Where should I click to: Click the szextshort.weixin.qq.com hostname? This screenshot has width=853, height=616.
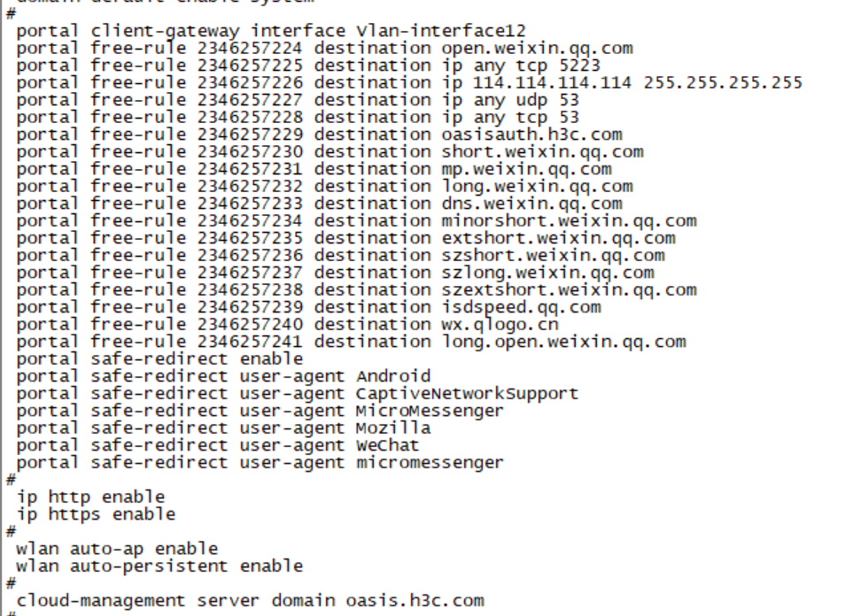(569, 290)
